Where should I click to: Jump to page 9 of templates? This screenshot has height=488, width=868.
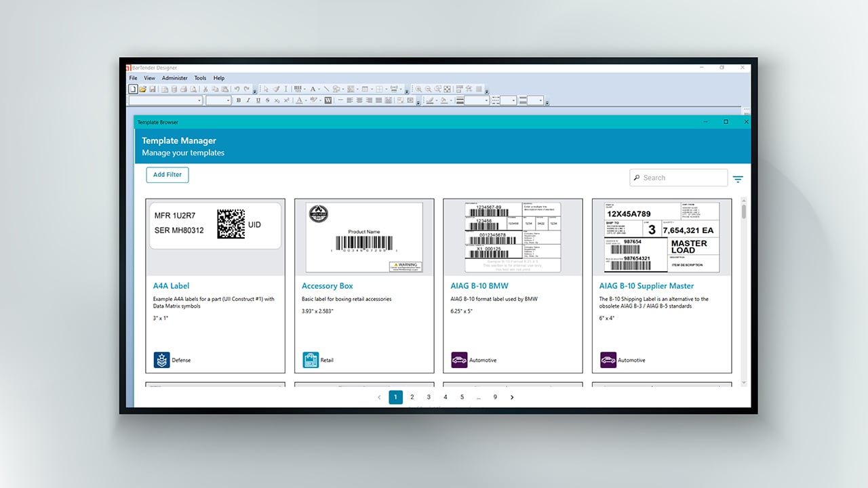495,397
